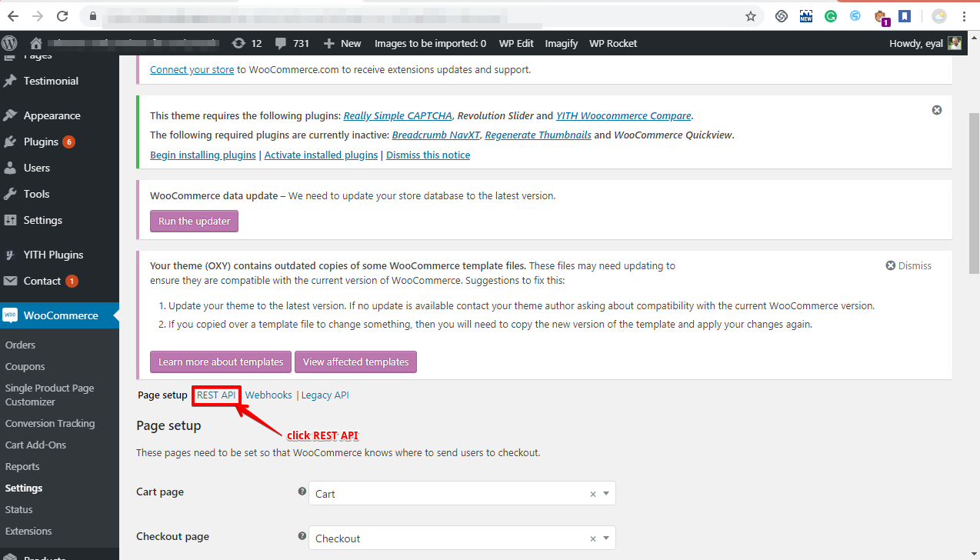Bookmark this page with the star icon

click(751, 16)
